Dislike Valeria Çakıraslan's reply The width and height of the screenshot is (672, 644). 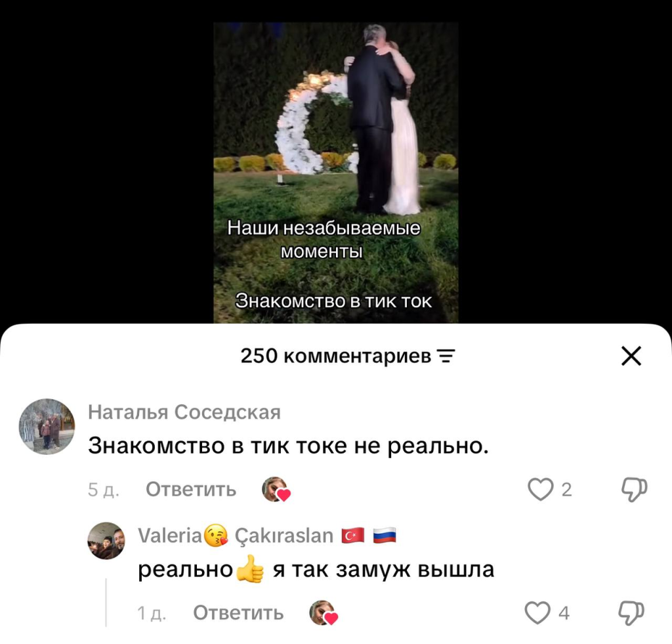631,612
